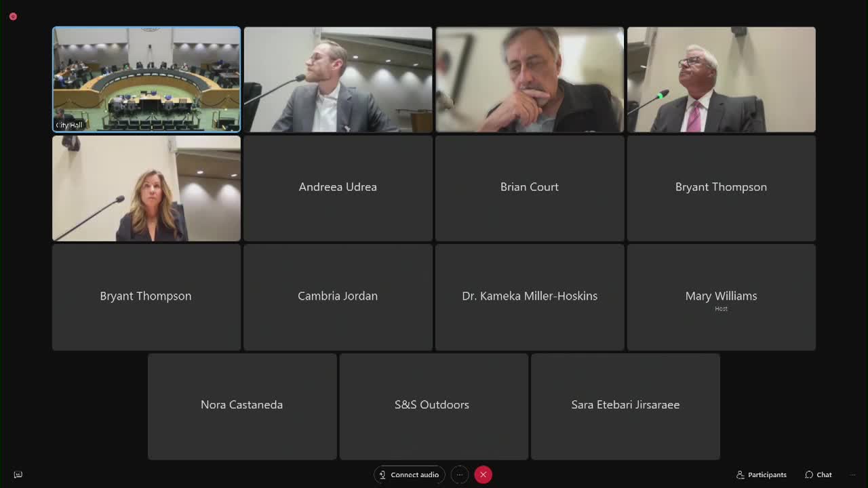Leave the meeting with the red X button
This screenshot has width=868, height=488.
coord(483,474)
